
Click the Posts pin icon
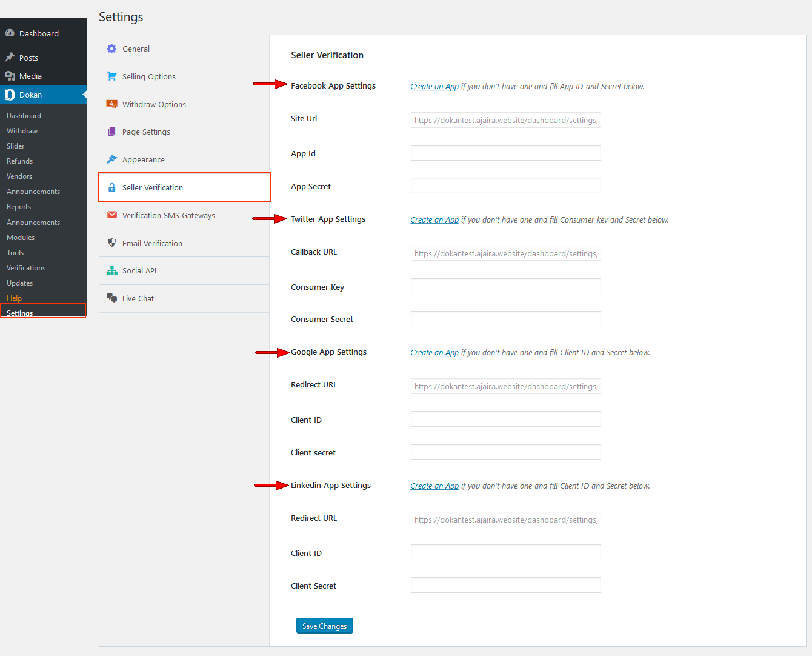10,57
